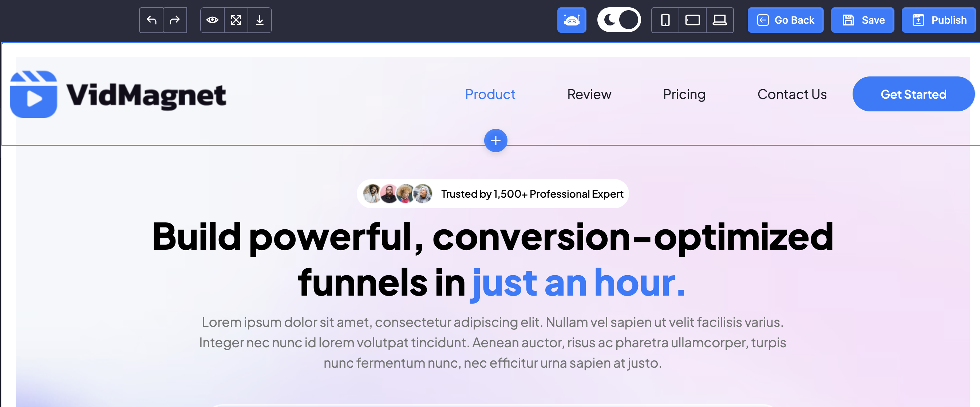
Task: Open the AI robot assistant button
Action: tap(572, 20)
